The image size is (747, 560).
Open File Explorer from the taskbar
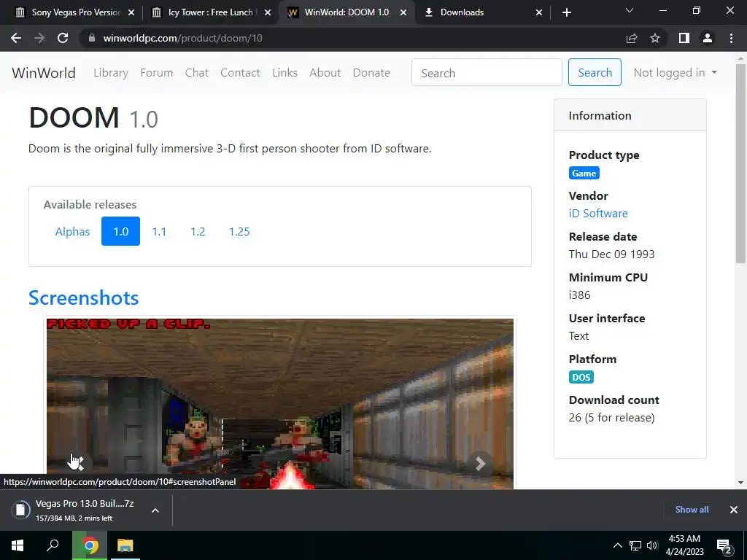tap(125, 545)
